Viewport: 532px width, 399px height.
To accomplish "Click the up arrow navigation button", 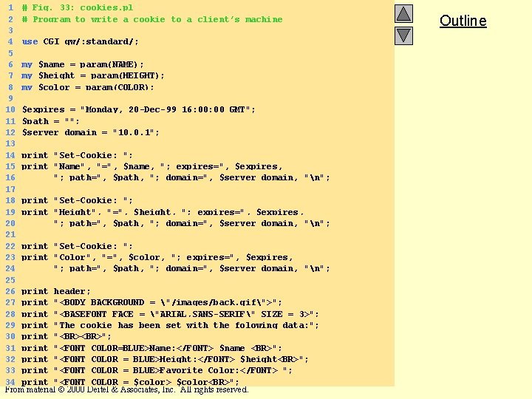I will tap(403, 14).
